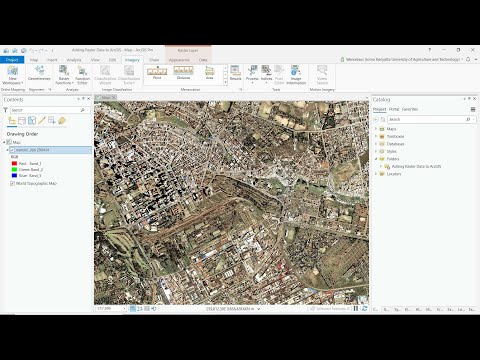The image size is (480, 360).
Task: Click the signed-in user account name
Action: pos(403,59)
